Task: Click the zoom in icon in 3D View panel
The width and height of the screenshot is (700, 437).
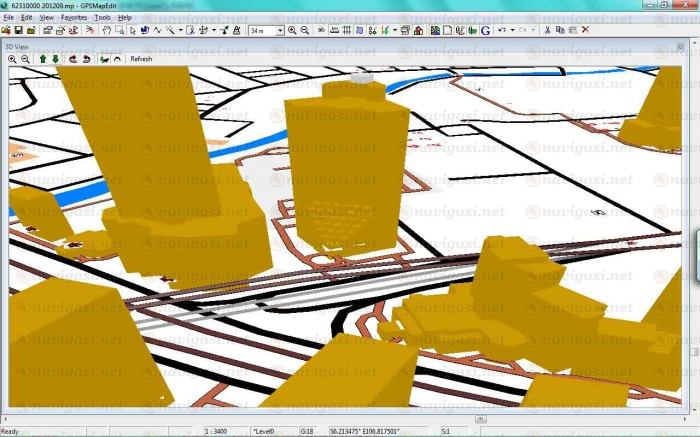Action: (x=13, y=59)
